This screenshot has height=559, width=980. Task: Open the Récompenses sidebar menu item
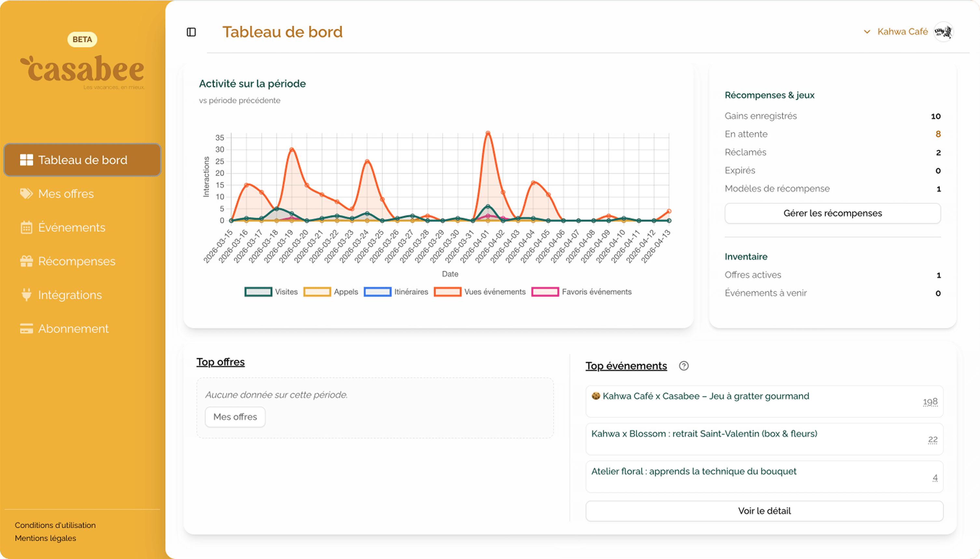[76, 261]
